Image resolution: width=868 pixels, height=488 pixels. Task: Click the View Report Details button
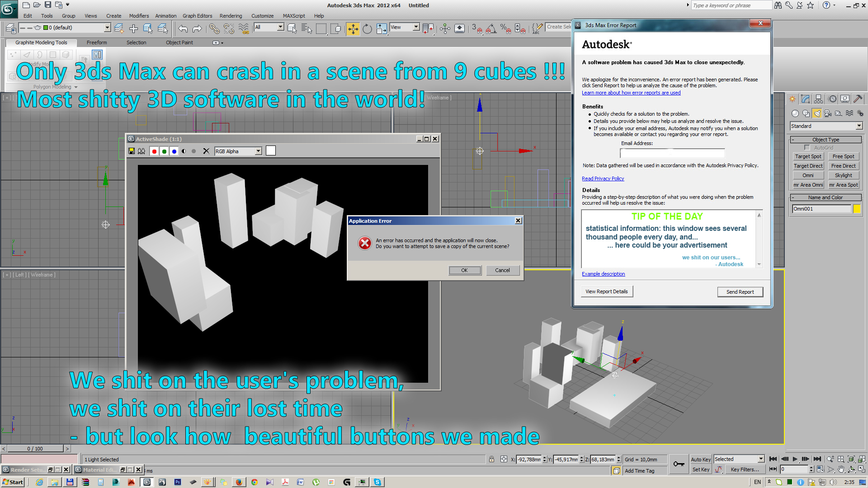607,291
